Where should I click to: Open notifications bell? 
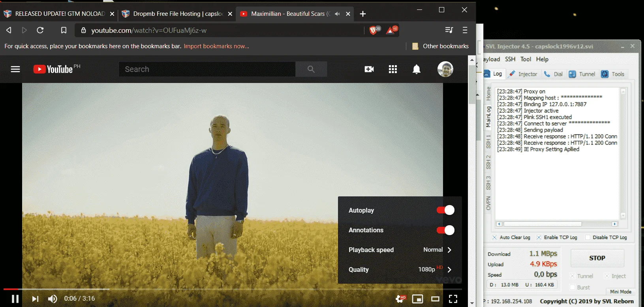(417, 69)
